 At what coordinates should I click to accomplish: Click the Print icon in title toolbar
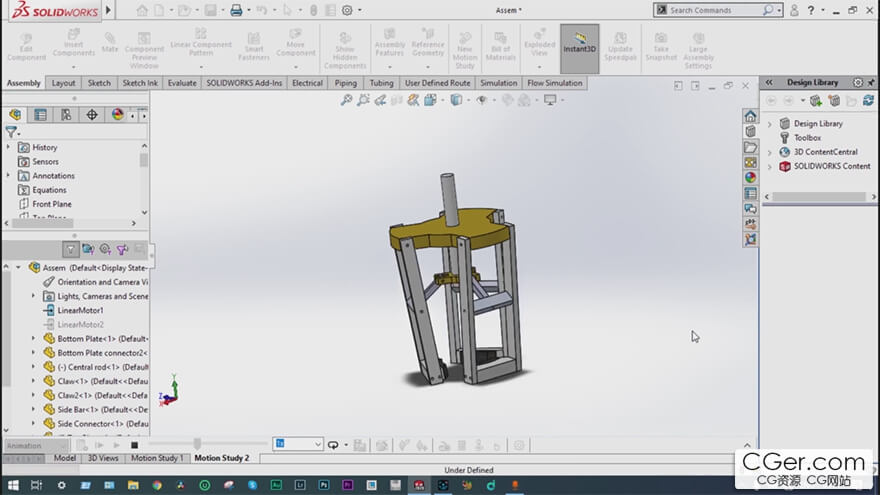236,10
